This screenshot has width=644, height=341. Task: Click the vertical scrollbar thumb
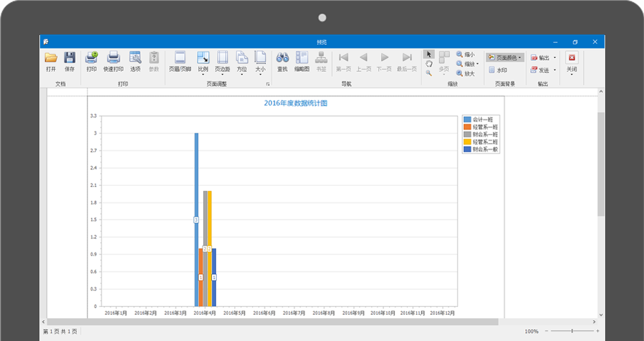click(601, 164)
